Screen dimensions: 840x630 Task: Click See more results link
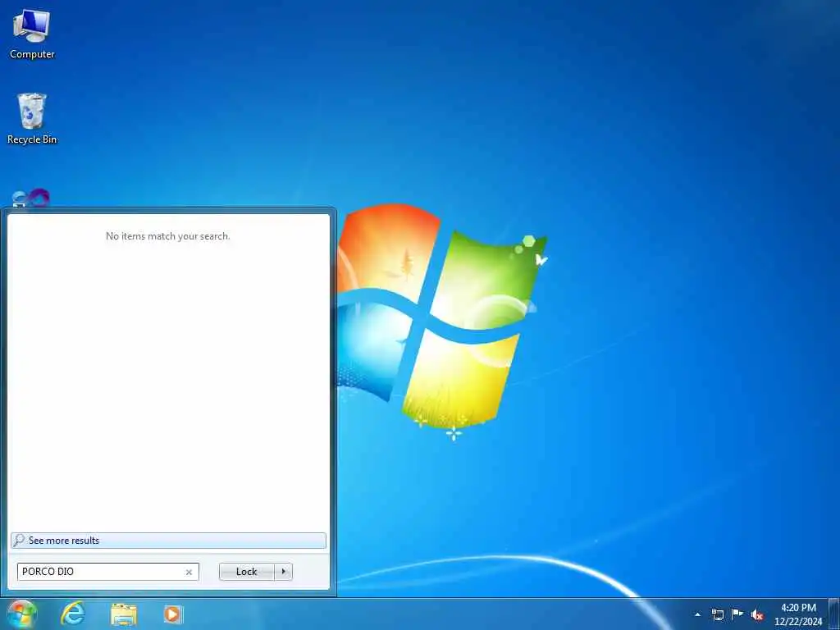click(x=168, y=541)
